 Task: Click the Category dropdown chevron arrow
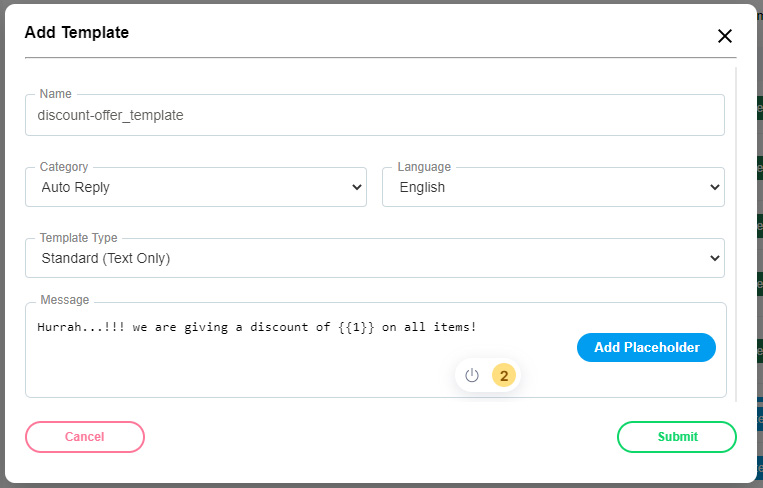coord(357,187)
